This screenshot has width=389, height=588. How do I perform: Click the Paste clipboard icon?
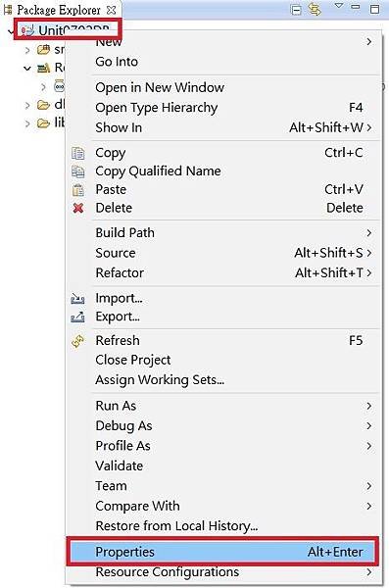78,190
